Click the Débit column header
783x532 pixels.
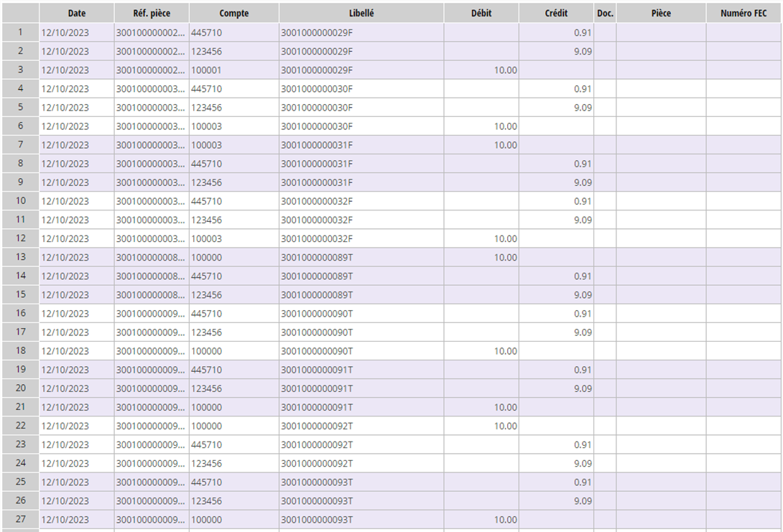coord(481,13)
